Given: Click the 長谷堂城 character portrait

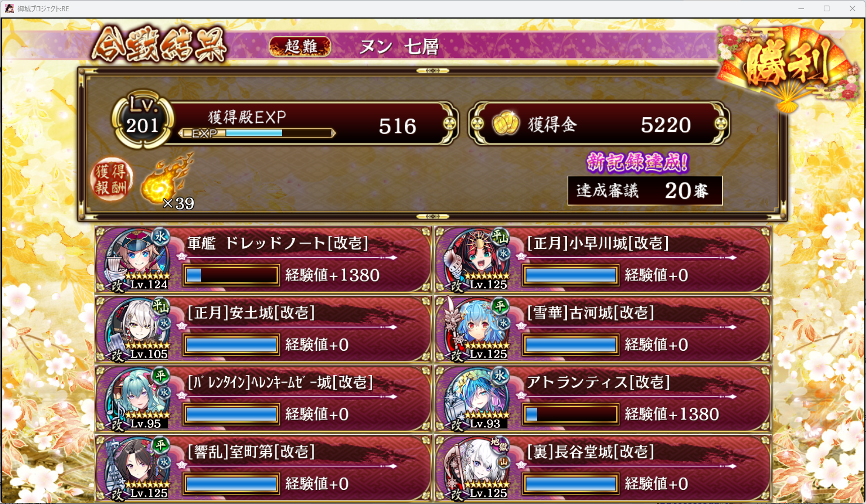Looking at the screenshot, I should coord(477,468).
